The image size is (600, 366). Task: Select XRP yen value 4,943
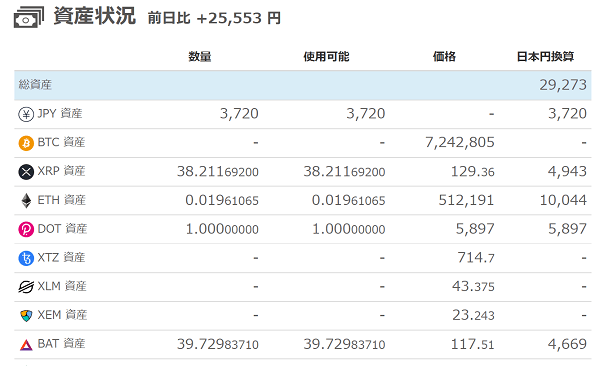(567, 171)
